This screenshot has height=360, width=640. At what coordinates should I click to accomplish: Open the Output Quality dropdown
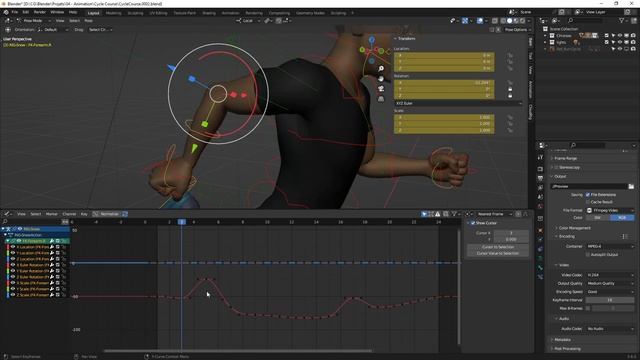(x=610, y=283)
